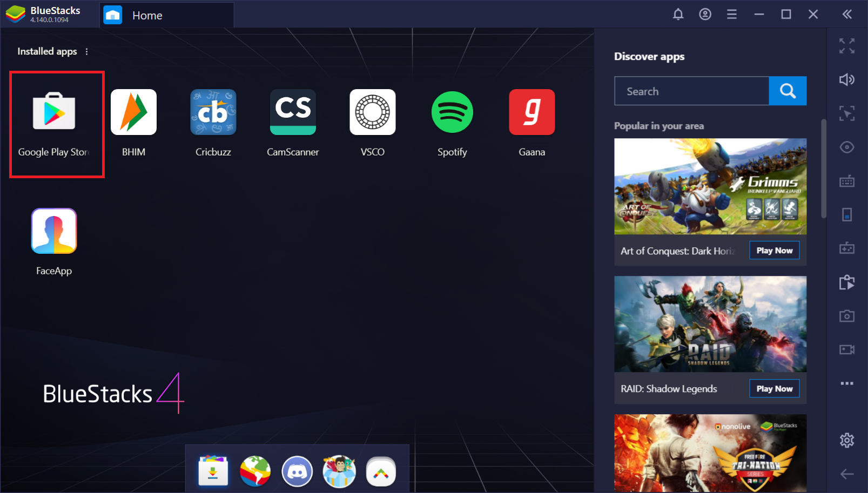
Task: Click Play Now for Art of Conquest
Action: (774, 251)
